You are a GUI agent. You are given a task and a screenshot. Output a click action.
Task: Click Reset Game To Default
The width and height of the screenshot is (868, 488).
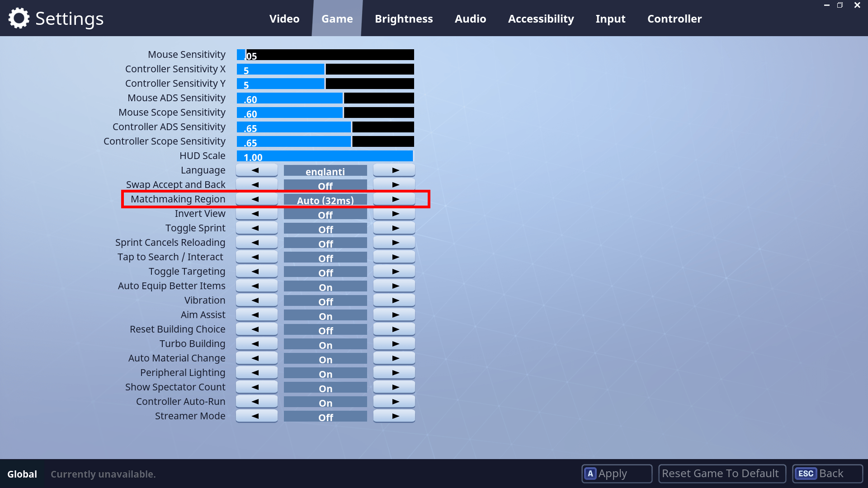pos(722,474)
